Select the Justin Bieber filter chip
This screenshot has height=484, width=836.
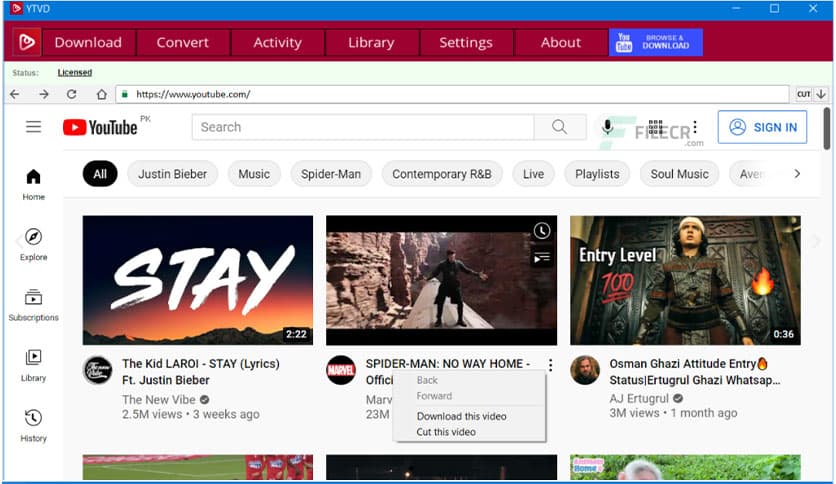point(172,174)
